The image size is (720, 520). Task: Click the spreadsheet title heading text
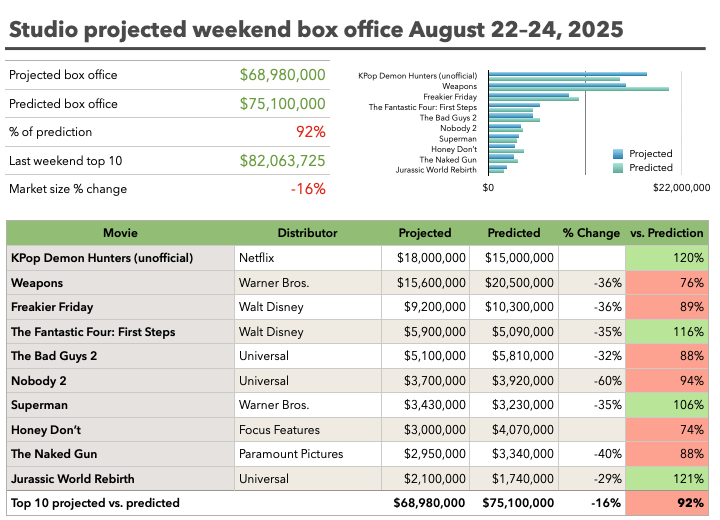pos(315,28)
